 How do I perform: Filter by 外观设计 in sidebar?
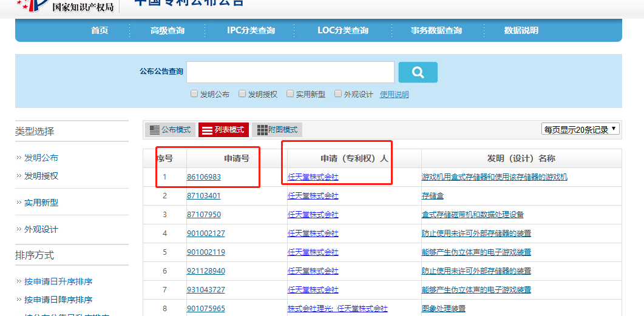click(x=41, y=229)
